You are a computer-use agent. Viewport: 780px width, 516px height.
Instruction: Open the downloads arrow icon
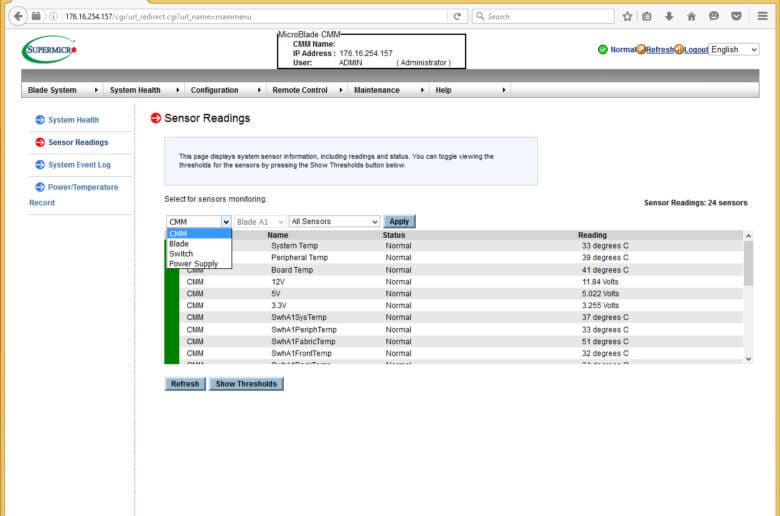click(669, 16)
